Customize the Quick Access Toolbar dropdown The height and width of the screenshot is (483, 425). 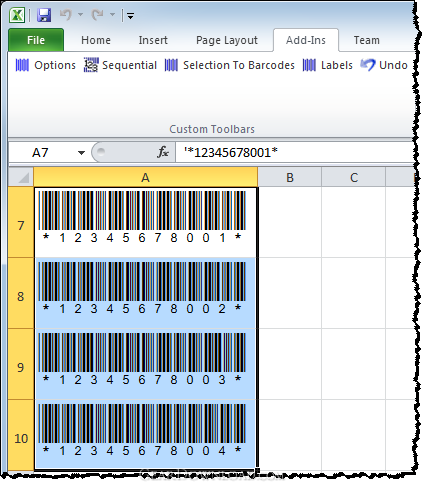click(130, 15)
